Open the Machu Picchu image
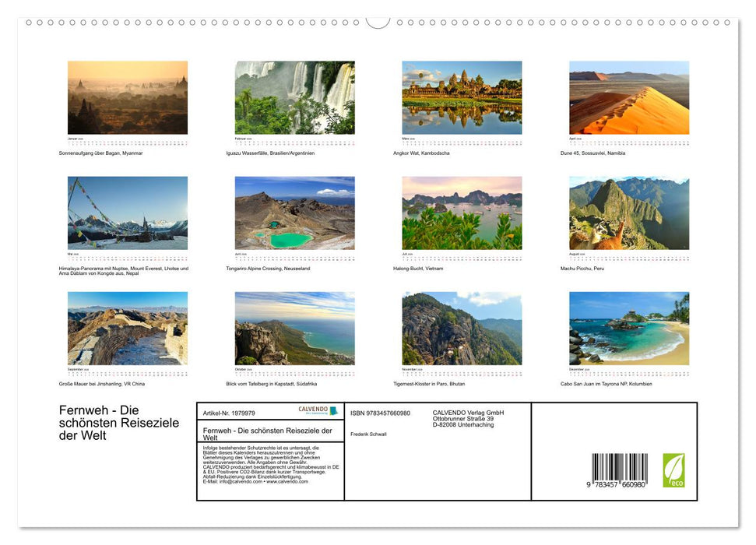The width and height of the screenshot is (756, 545). [x=629, y=213]
